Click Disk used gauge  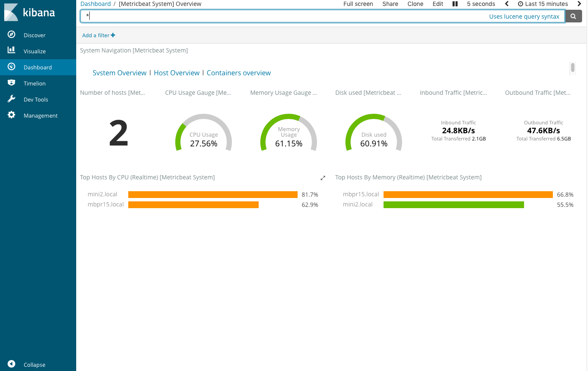coord(374,132)
